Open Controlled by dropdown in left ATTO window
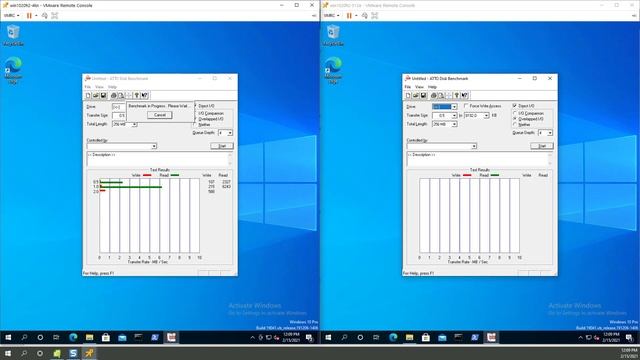640x360 pixels. click(154, 146)
